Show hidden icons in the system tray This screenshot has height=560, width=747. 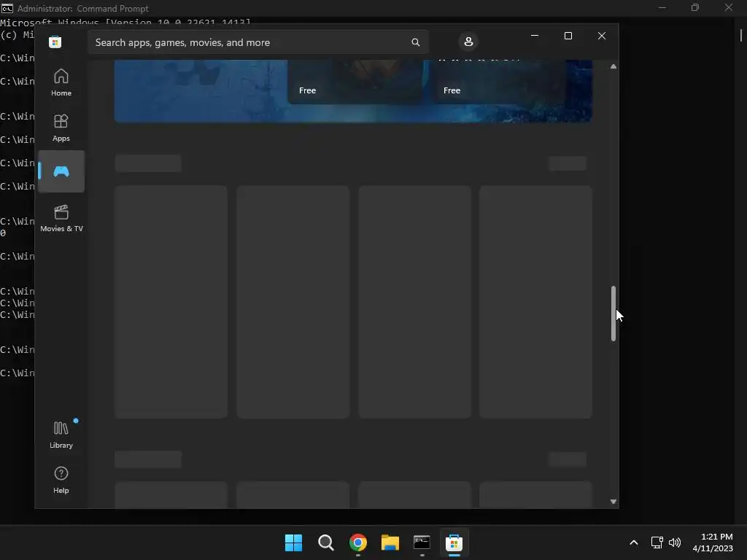pos(634,542)
